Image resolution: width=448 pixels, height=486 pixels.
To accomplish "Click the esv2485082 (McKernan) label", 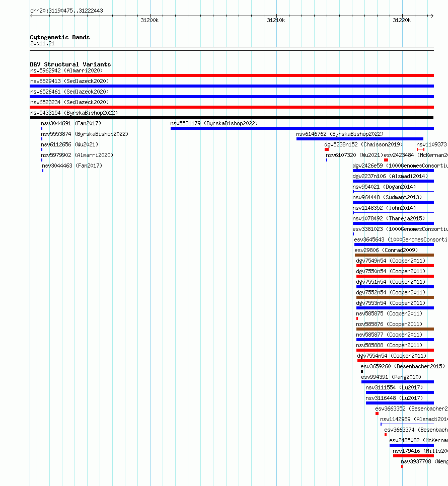I will (418, 440).
